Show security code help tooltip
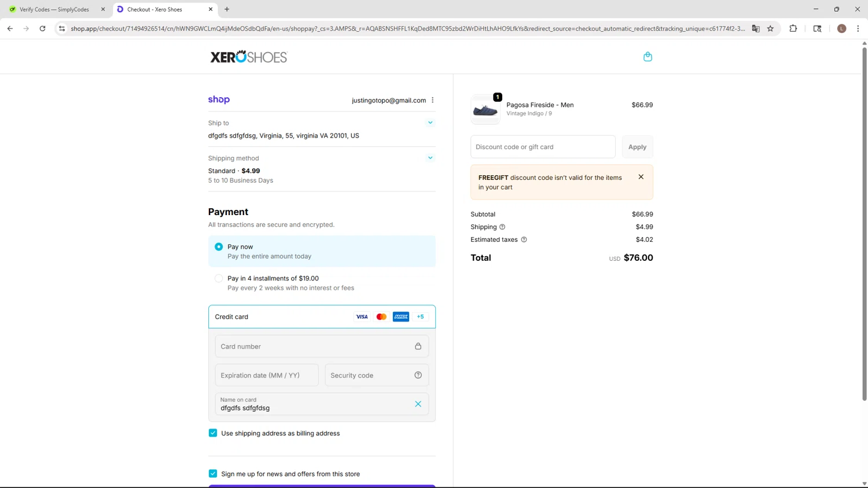Screen dimensions: 868x488 418,375
